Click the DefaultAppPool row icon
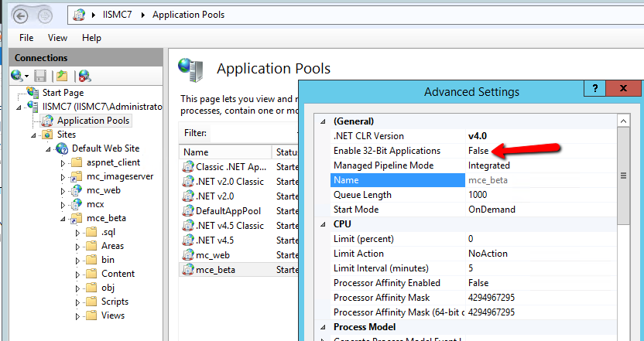Screen dimensions: 644x341 pos(188,211)
